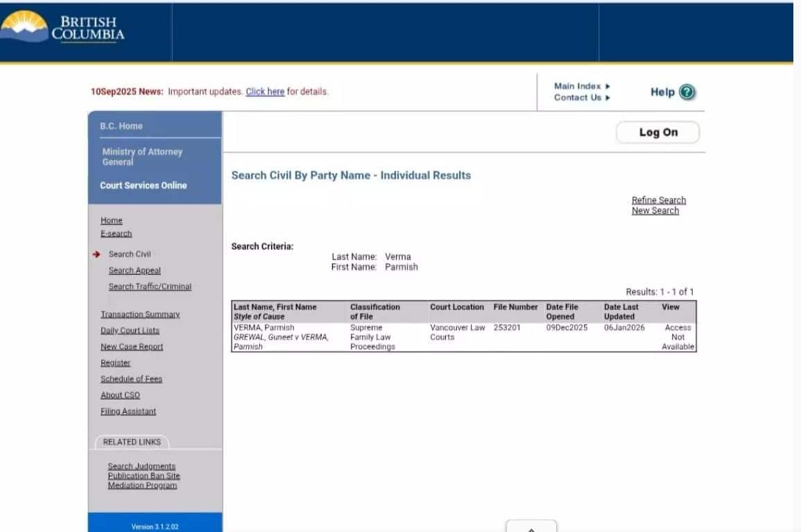Open the Main Index link
This screenshot has width=801, height=532.
(x=578, y=86)
